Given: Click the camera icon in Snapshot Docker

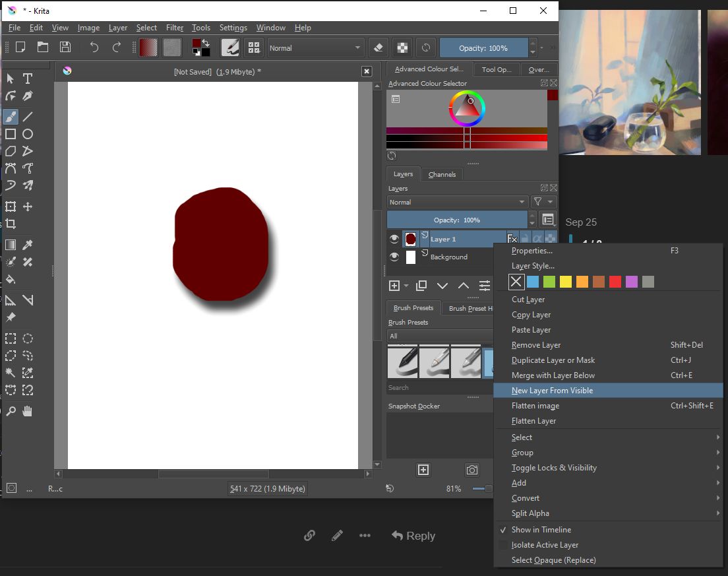Looking at the screenshot, I should point(471,470).
